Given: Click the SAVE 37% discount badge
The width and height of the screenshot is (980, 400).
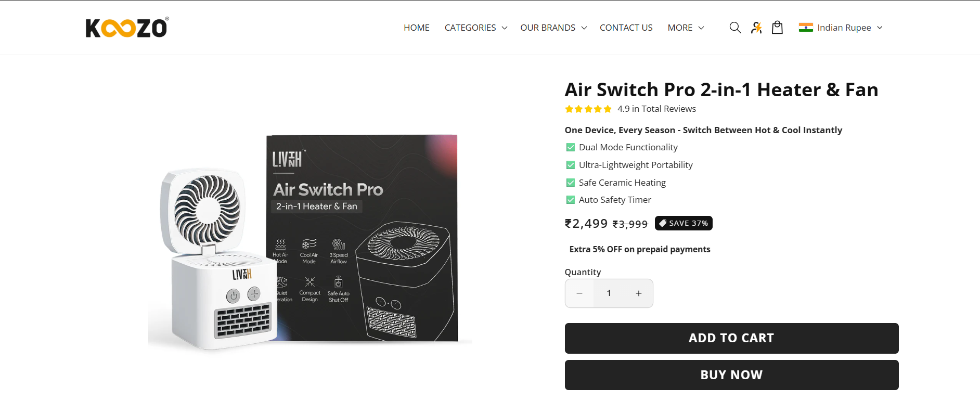Looking at the screenshot, I should coord(684,223).
